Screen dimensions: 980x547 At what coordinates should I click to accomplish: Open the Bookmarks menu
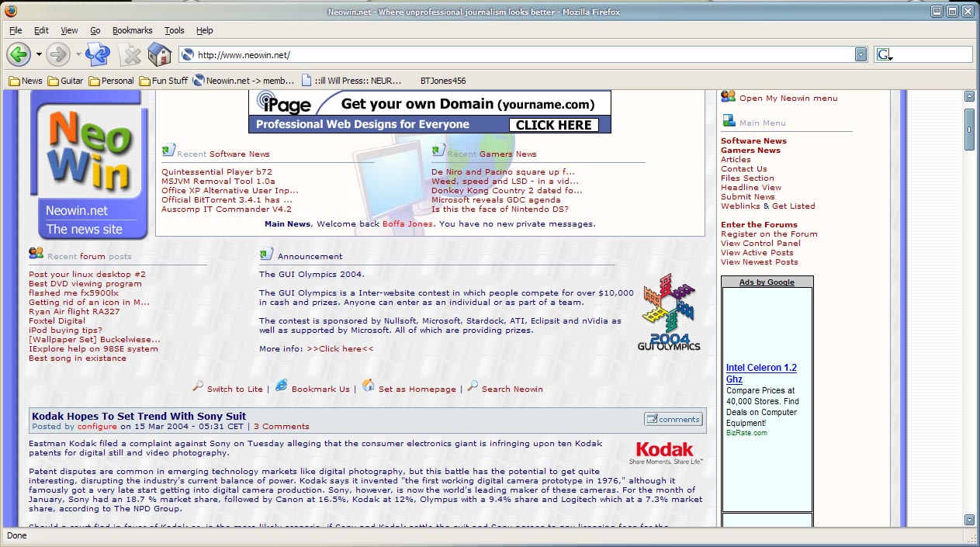pyautogui.click(x=132, y=30)
